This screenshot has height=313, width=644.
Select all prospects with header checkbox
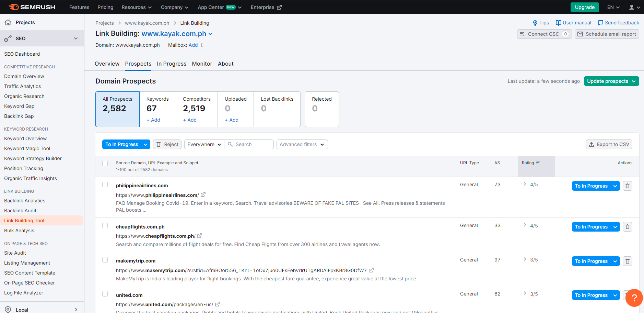point(105,164)
